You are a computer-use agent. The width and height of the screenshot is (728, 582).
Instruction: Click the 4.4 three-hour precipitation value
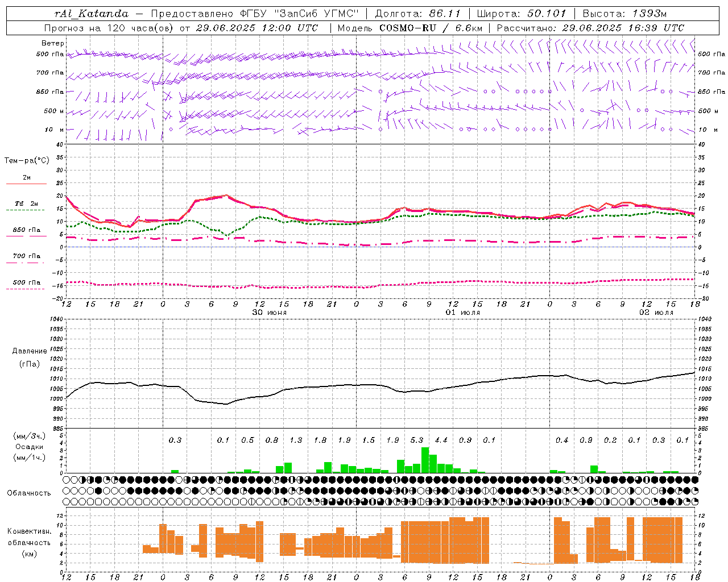click(441, 440)
